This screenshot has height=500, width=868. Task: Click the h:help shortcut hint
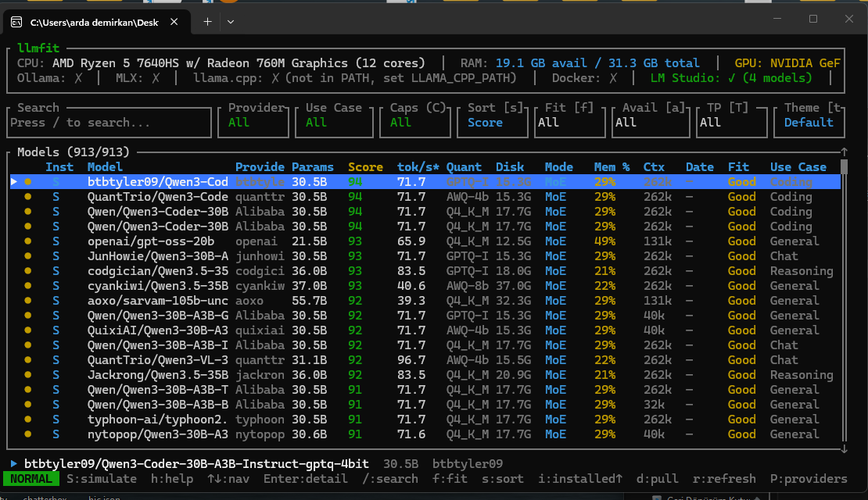coord(172,479)
